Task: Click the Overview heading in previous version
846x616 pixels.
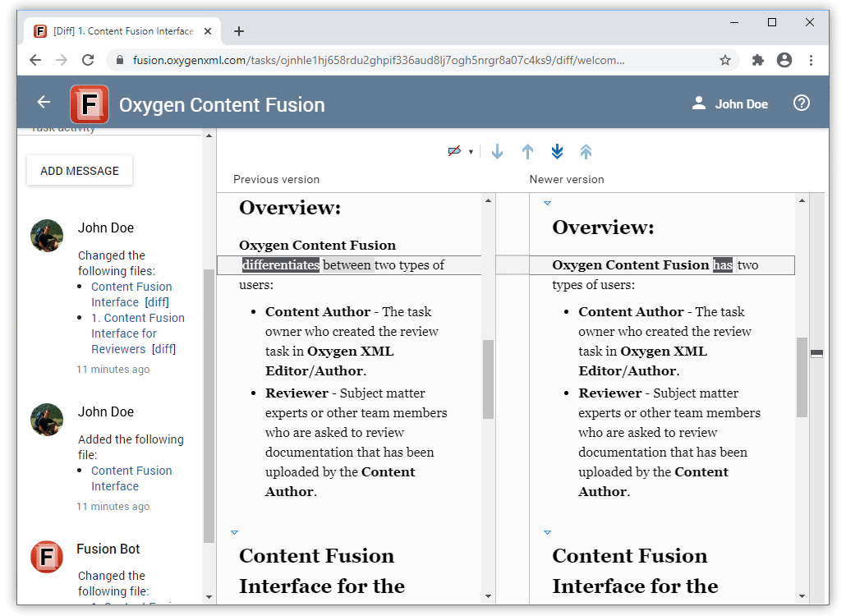Action: click(x=290, y=208)
